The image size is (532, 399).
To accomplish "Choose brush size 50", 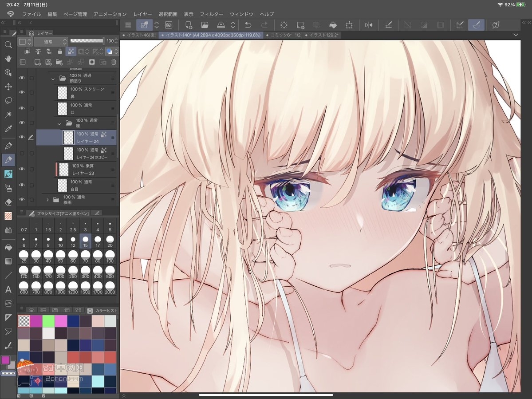I will point(60,256).
